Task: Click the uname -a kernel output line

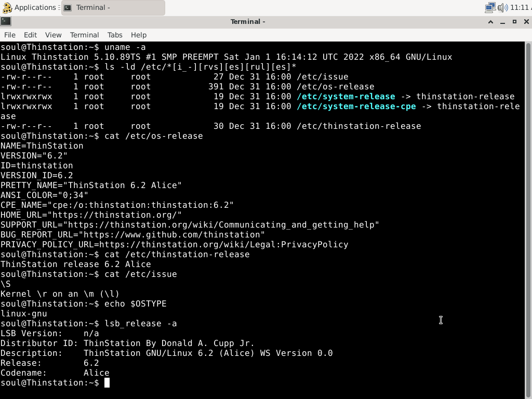Action: [x=227, y=57]
